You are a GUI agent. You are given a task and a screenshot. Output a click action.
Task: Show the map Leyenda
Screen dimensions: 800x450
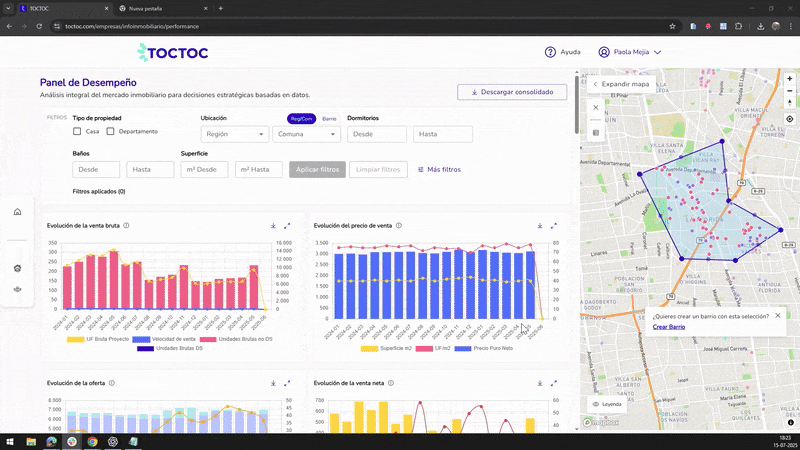(607, 404)
